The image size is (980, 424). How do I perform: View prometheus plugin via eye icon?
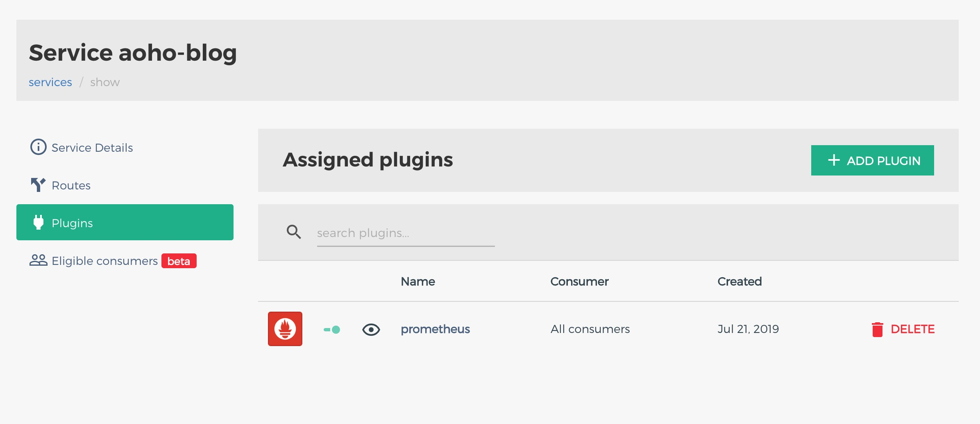click(x=371, y=329)
